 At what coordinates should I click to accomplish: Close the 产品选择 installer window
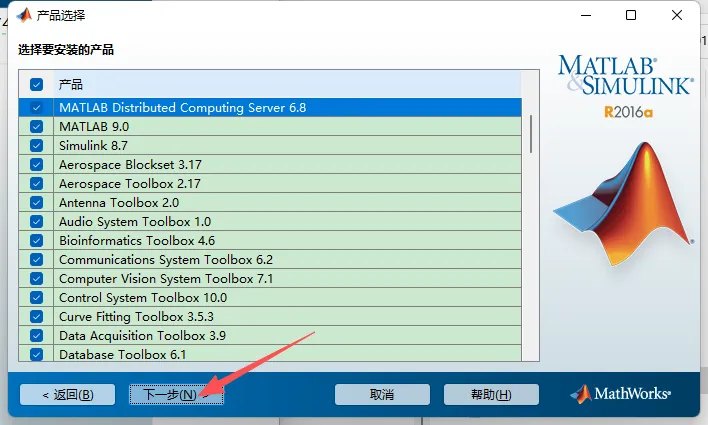click(676, 15)
